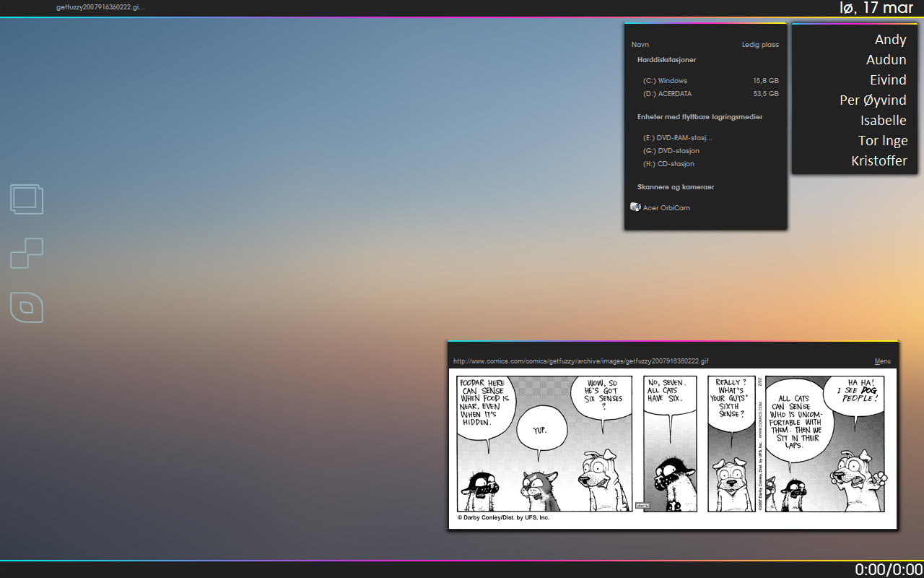
Task: Select Kristoffer in the names list
Action: click(879, 161)
